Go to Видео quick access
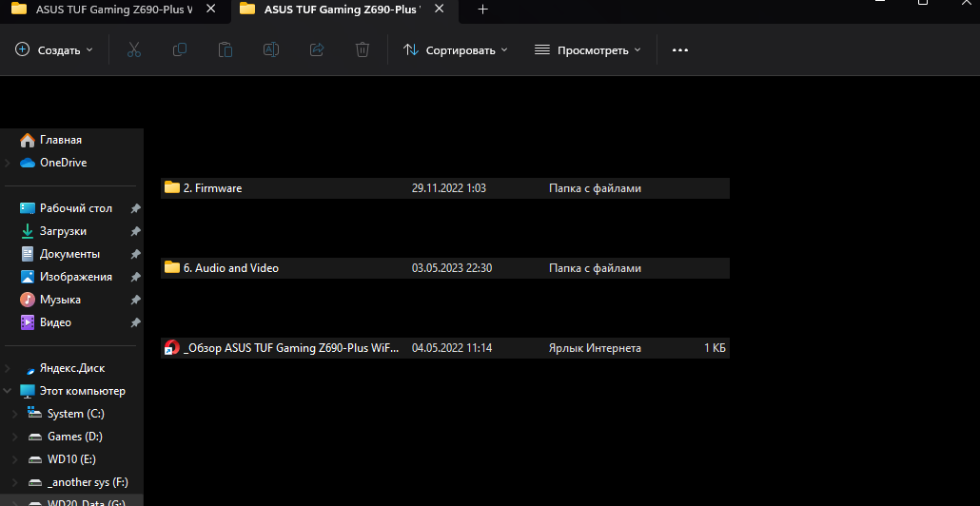Screen dimensions: 980x506 (55, 322)
